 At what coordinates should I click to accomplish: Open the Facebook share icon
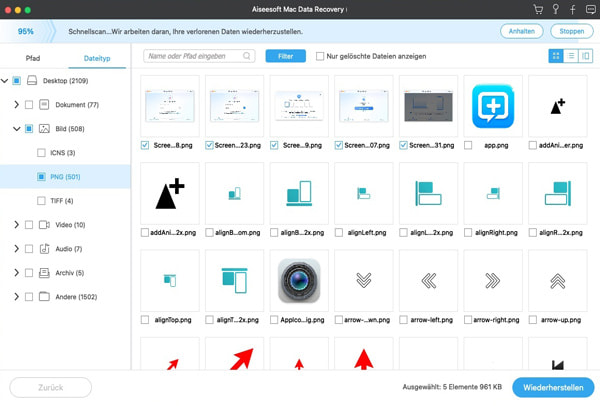pos(573,10)
